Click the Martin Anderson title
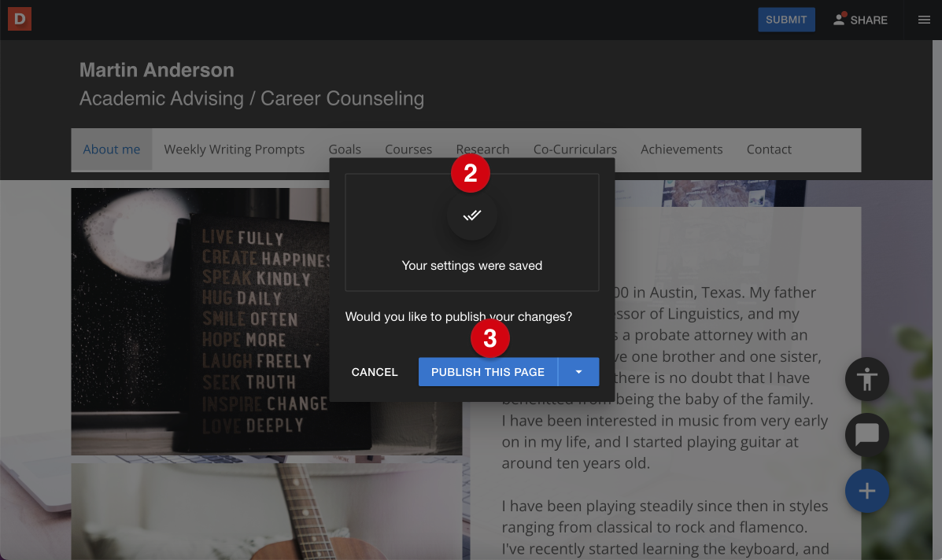The image size is (942, 560). pyautogui.click(x=157, y=70)
